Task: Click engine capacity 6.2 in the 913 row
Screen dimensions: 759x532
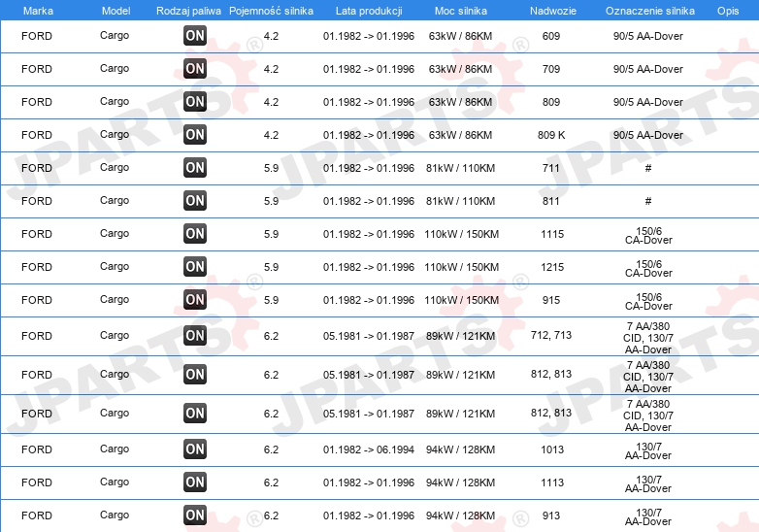Action: [x=271, y=515]
